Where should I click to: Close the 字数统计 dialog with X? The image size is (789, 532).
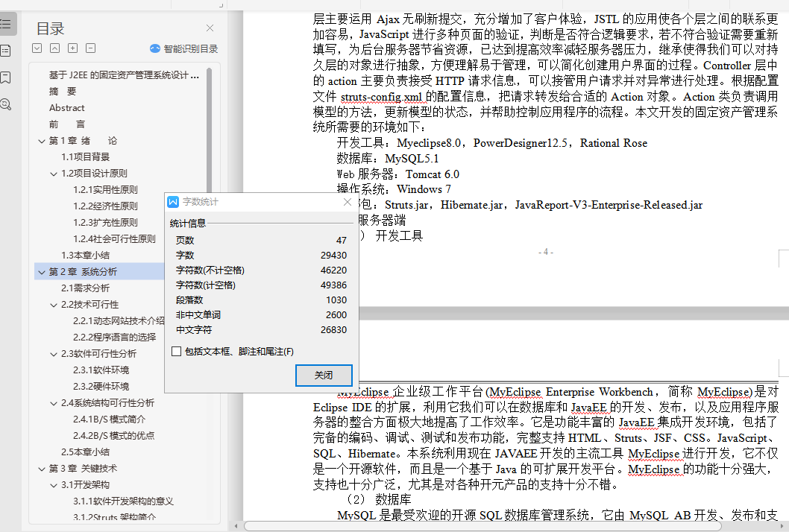(x=348, y=202)
